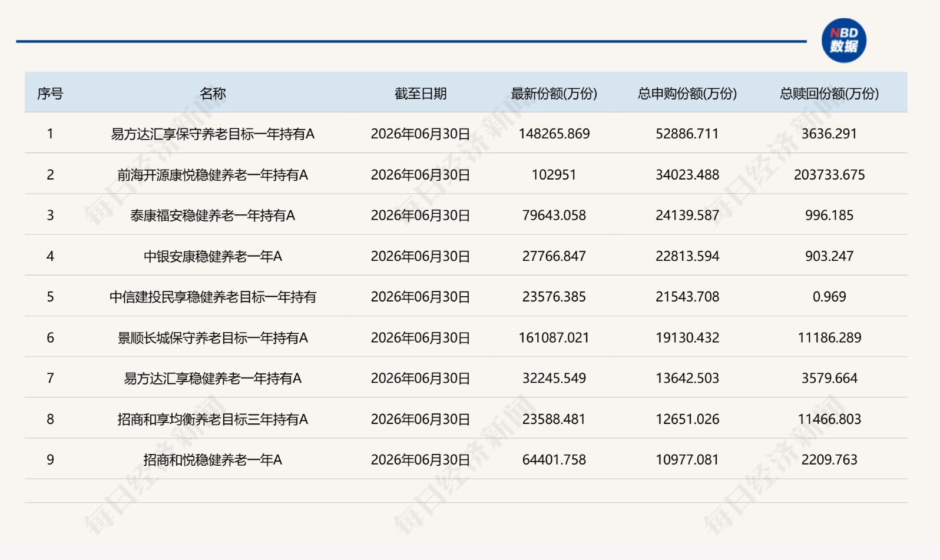Click the date cell in 中信建投民享 row
940x560 pixels.
[421, 297]
